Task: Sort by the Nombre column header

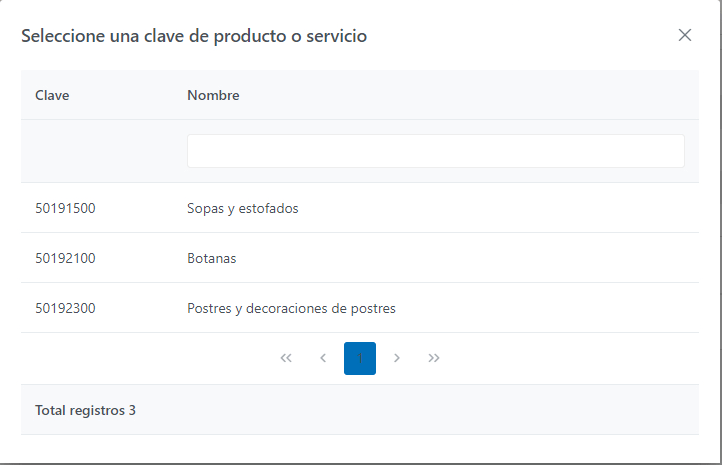Action: (213, 95)
